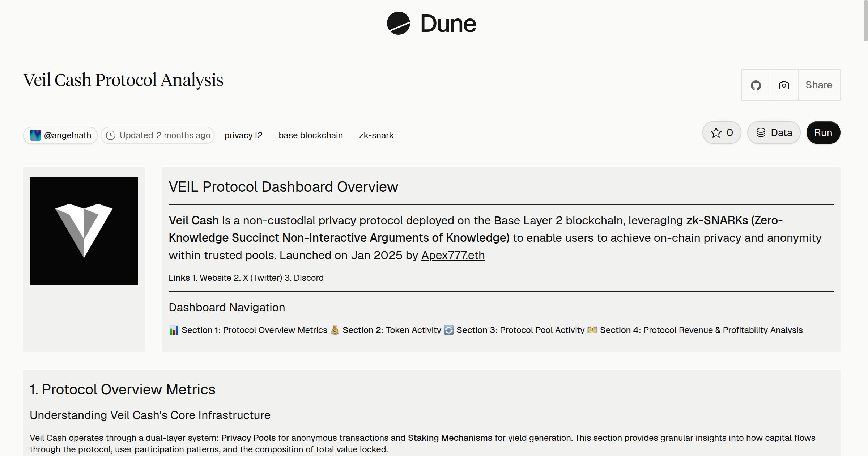Star this dashboard

click(722, 132)
